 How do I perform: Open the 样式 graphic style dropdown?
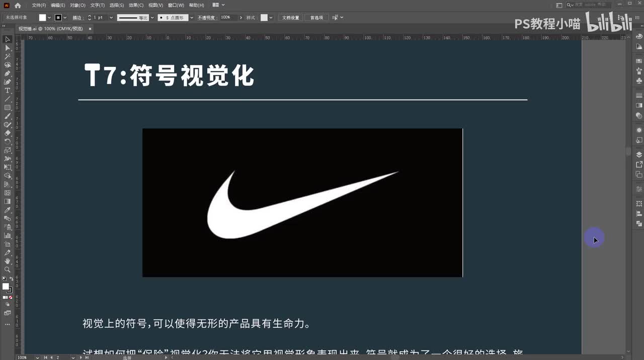pos(271,18)
